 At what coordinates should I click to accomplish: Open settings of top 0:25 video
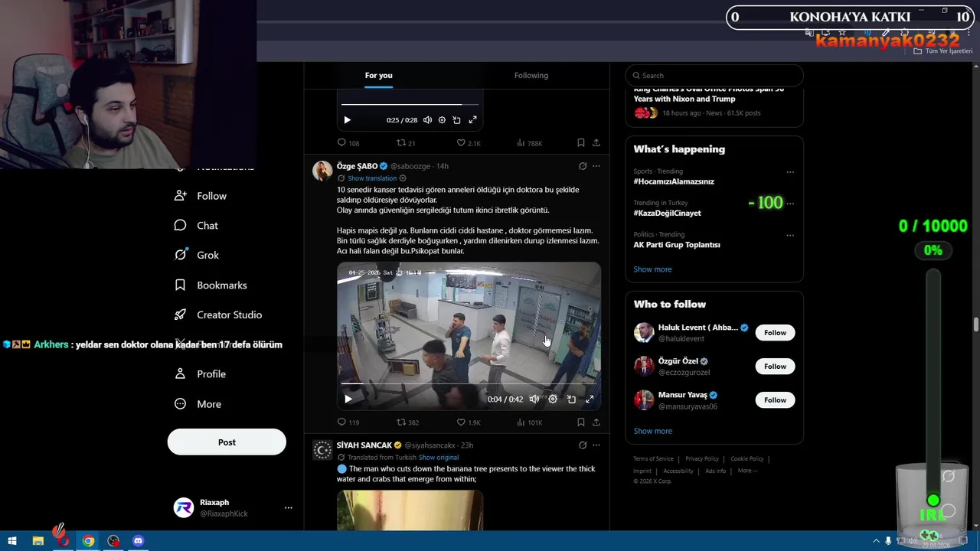pyautogui.click(x=442, y=120)
